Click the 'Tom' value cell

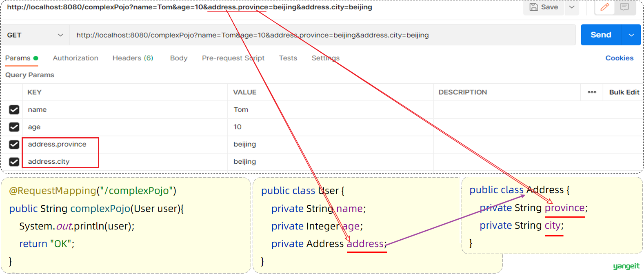click(x=330, y=109)
